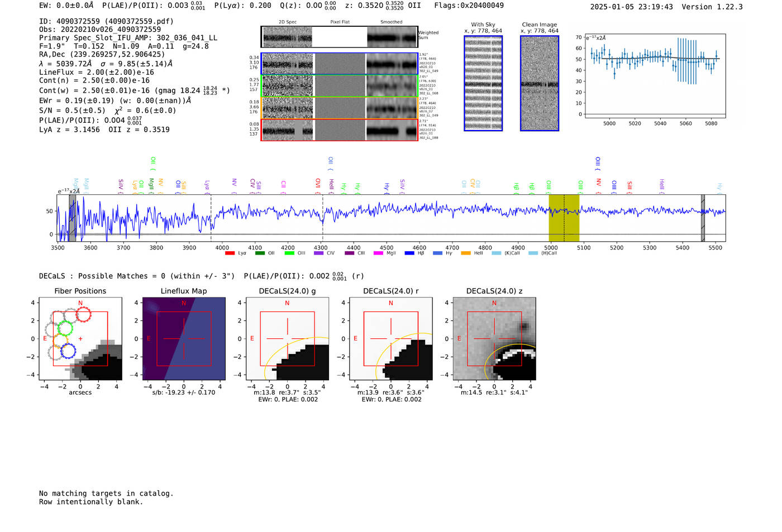Click the Weighted Sum 2D spectrum strip

[340, 37]
